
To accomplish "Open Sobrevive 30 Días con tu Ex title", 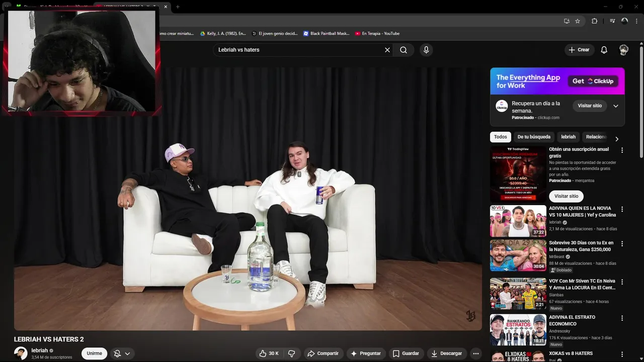I will click(x=581, y=246).
